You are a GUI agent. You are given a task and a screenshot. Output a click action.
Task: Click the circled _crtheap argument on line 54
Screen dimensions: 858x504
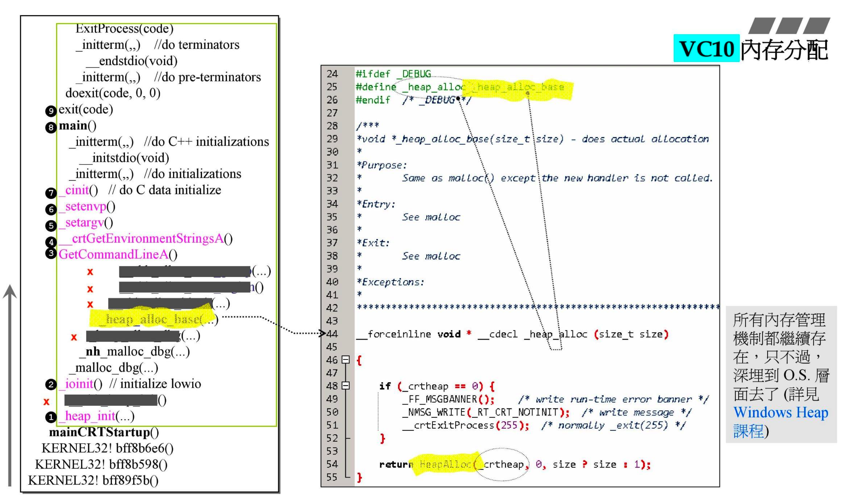click(x=503, y=464)
